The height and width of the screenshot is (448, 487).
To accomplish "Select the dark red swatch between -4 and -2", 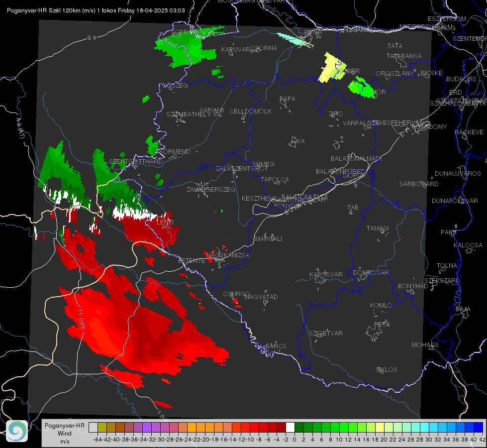I will (x=281, y=427).
